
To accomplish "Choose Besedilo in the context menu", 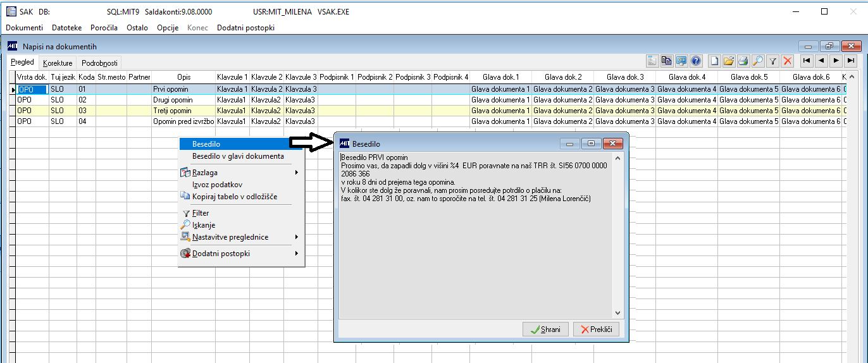I will click(x=241, y=144).
